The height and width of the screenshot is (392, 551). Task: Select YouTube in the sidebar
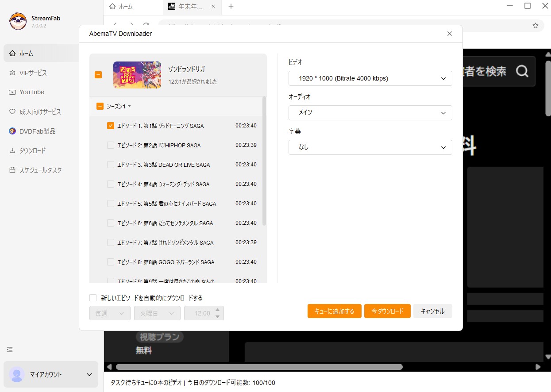click(32, 92)
